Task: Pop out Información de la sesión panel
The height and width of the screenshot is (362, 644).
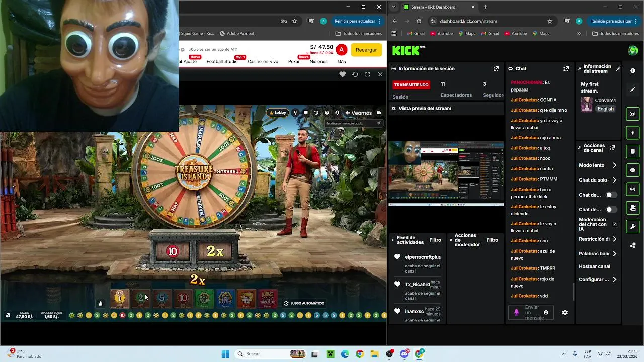Action: point(496,68)
